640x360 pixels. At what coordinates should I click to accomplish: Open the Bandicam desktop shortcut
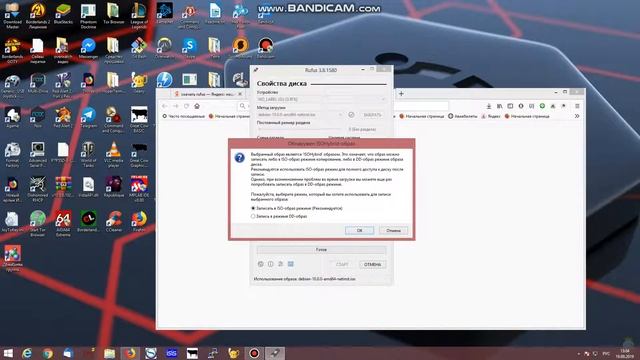265,49
